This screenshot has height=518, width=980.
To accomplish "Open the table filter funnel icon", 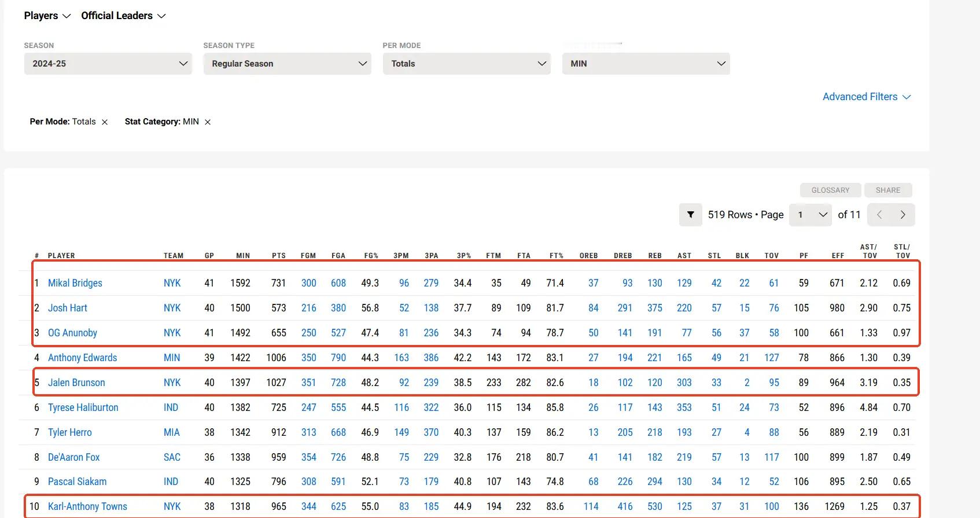I will [x=690, y=215].
